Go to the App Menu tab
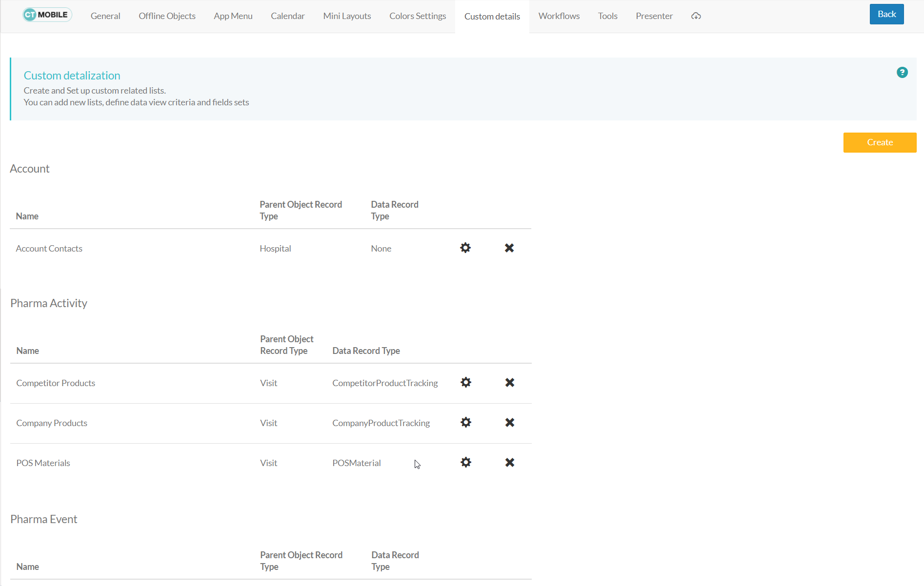Screen dimensions: 924x586 233,16
